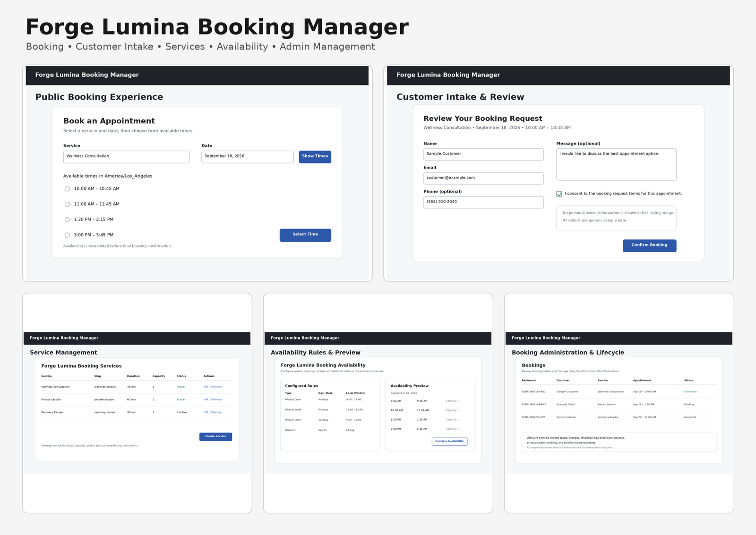Confirm the booking request
756x535 pixels.
click(649, 246)
